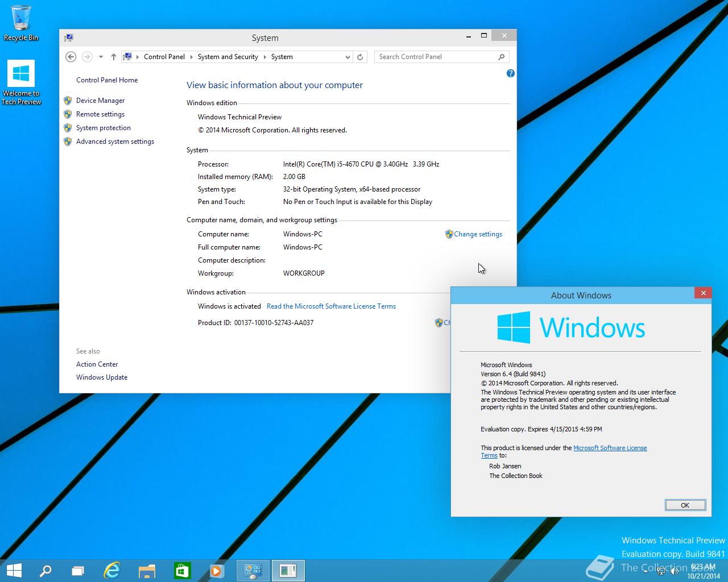
Task: Click the System window title bar icon
Action: (x=69, y=38)
